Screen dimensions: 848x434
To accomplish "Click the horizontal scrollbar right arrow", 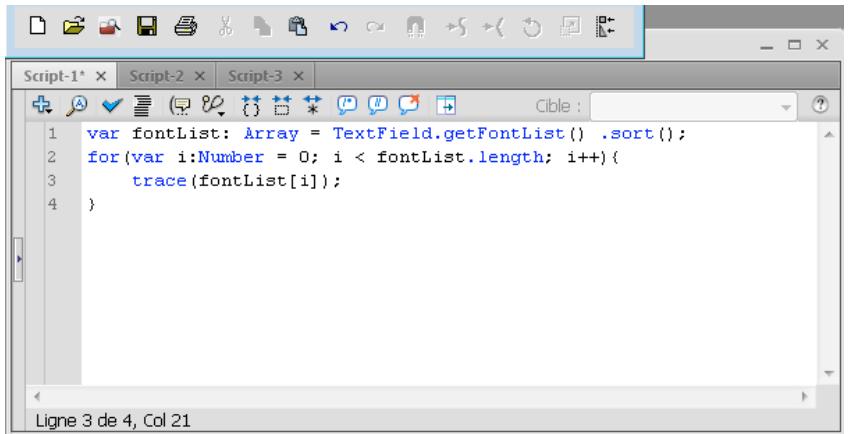I will point(804,396).
